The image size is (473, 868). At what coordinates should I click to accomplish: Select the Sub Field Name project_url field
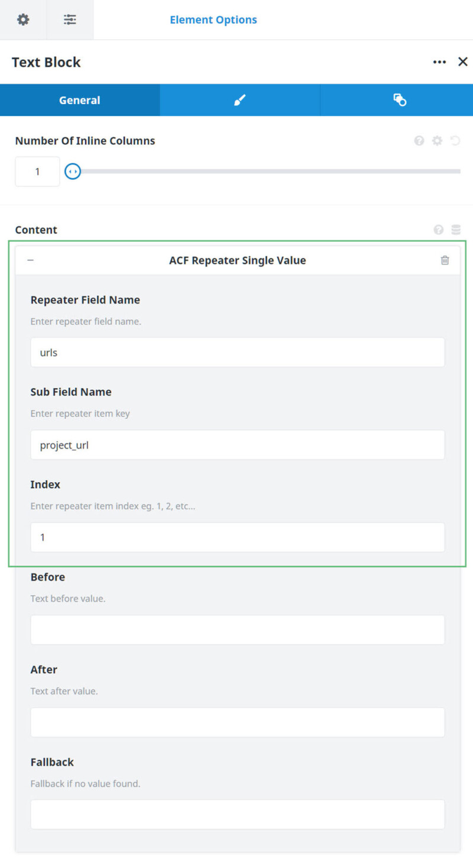[x=237, y=444]
